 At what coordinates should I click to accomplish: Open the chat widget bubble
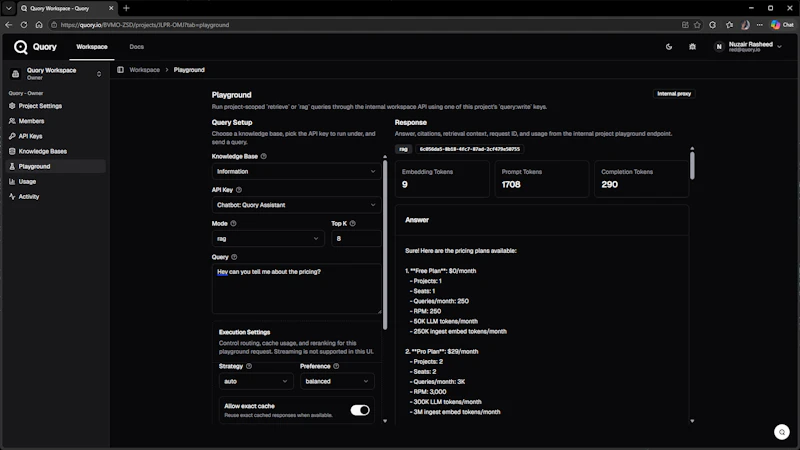(782, 432)
